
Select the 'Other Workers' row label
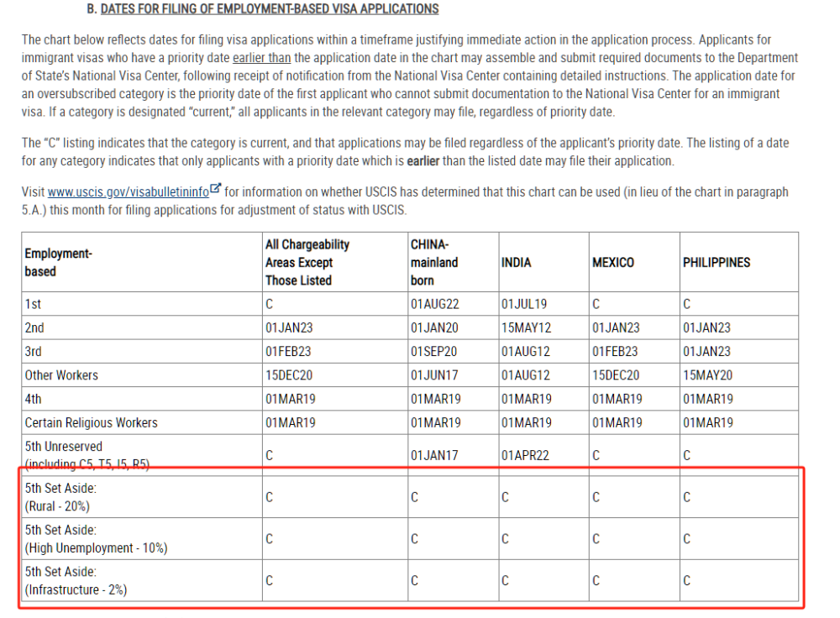coord(61,375)
